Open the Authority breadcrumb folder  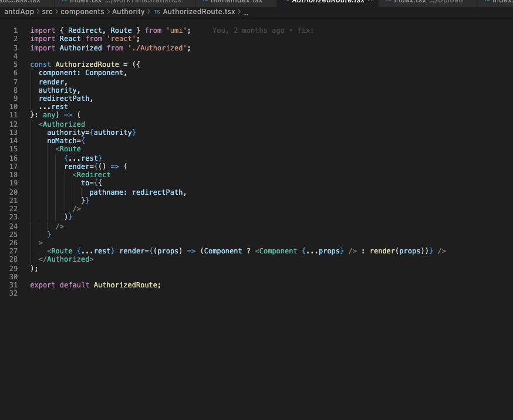click(x=128, y=12)
